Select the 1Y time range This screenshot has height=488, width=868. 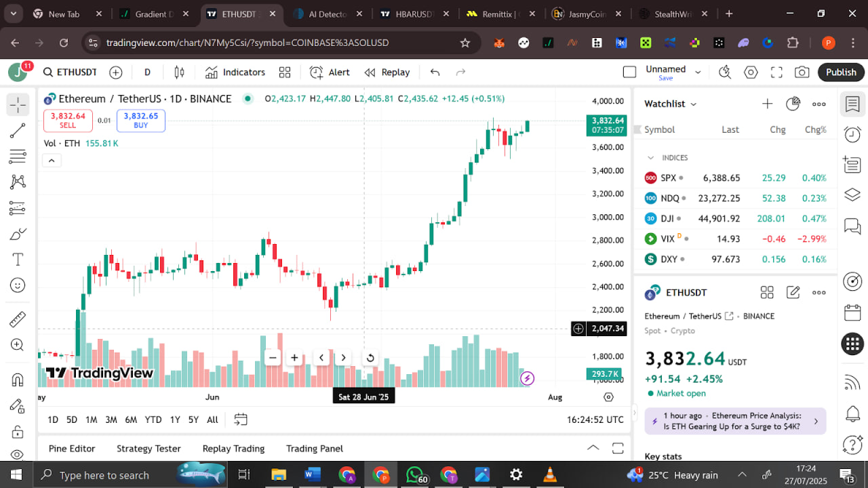[175, 420]
